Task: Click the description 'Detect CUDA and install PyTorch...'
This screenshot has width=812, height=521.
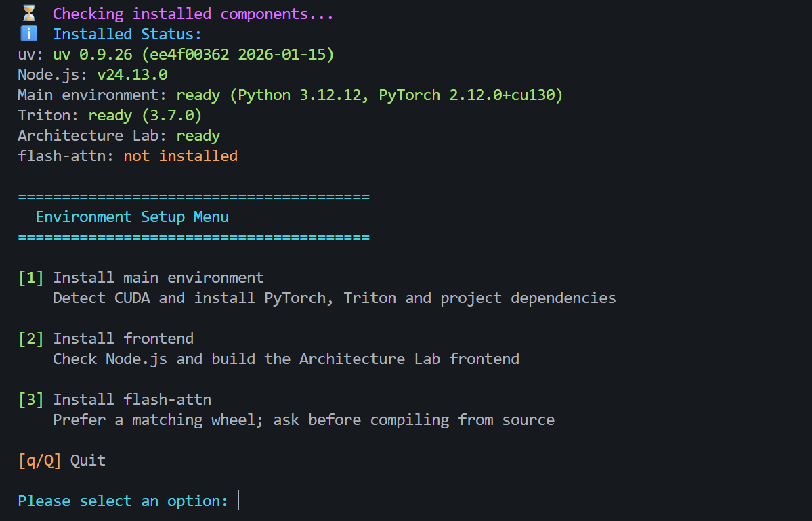Action: pos(335,298)
